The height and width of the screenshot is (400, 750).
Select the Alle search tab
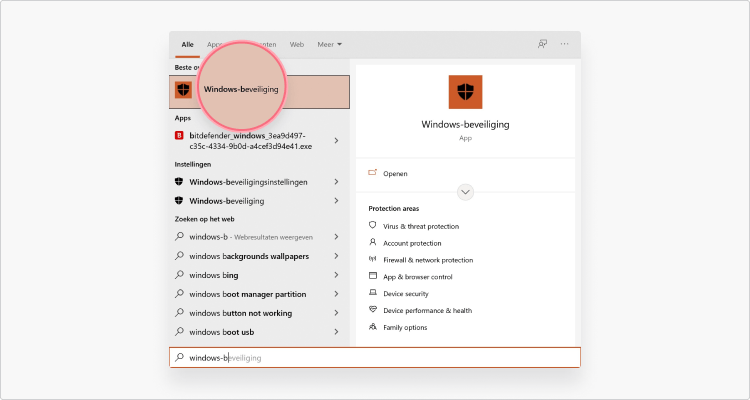(188, 44)
